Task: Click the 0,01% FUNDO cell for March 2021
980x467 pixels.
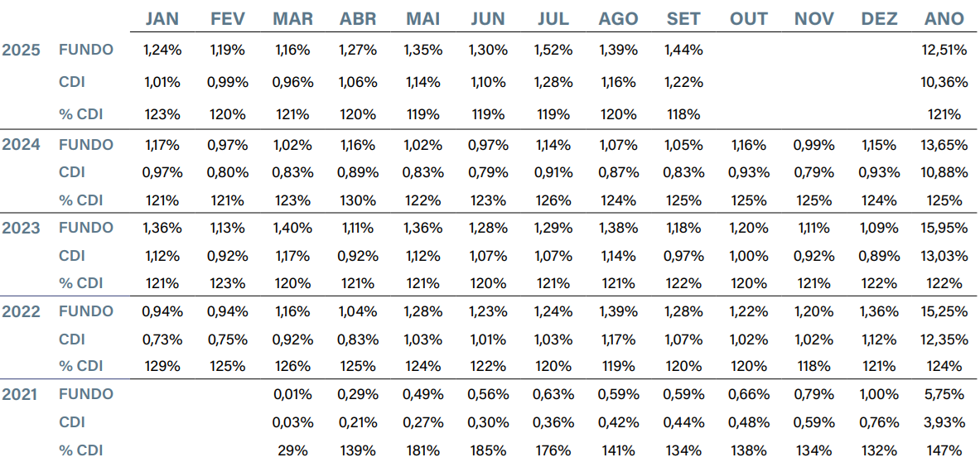Action: coord(292,394)
